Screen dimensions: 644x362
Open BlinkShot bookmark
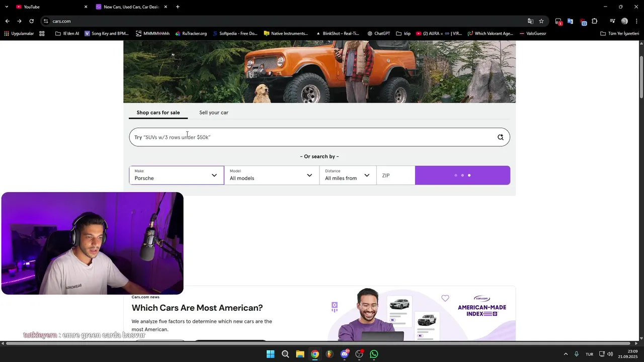tap(337, 34)
